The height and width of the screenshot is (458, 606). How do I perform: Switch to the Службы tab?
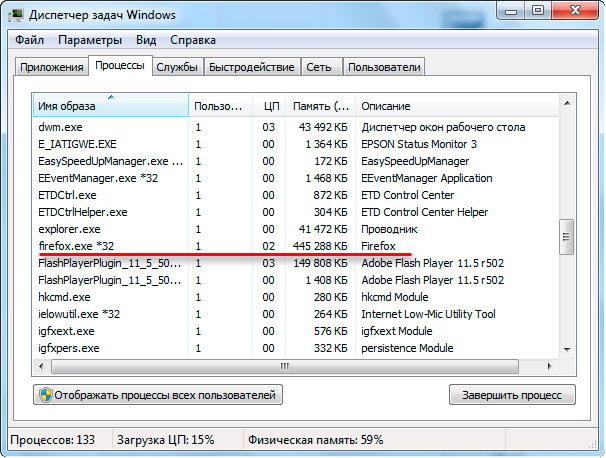177,67
